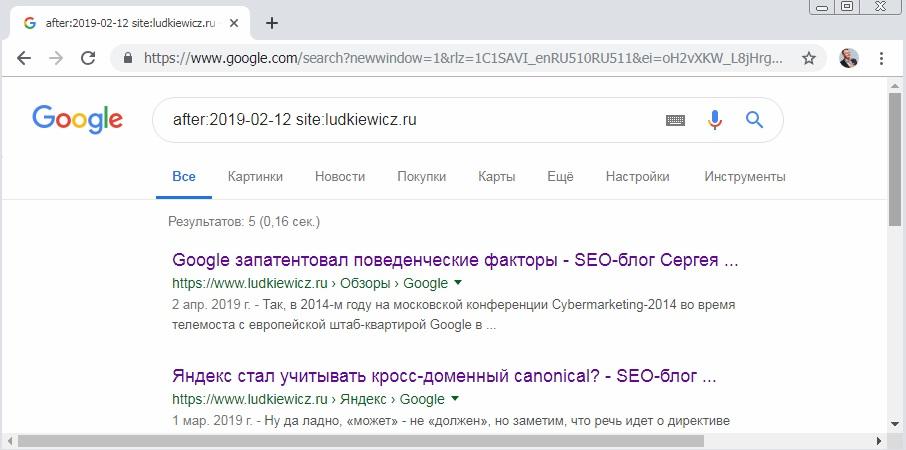Image resolution: width=906 pixels, height=450 pixels.
Task: Open the Ещё more menu
Action: coord(560,176)
